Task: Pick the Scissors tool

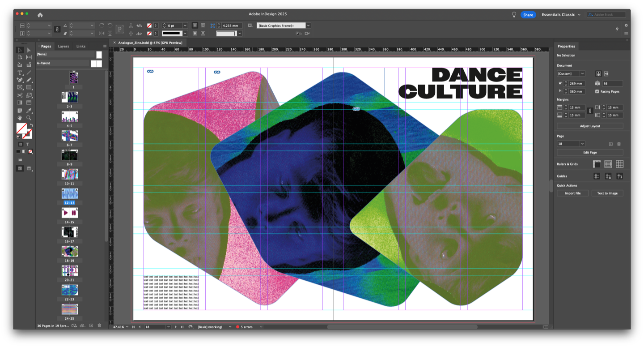Action: pos(20,95)
